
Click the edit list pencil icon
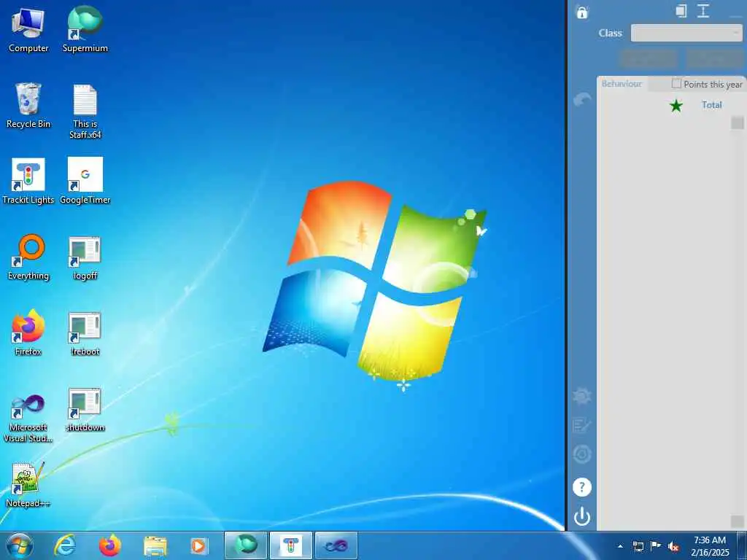(582, 425)
